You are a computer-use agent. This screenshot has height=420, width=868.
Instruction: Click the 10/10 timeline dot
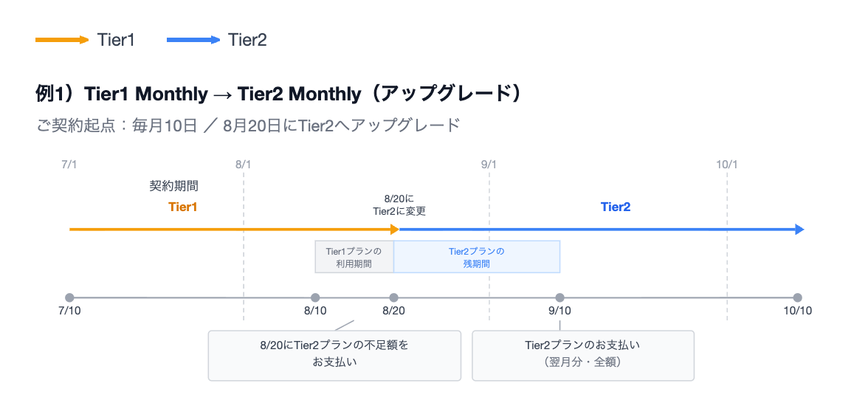click(x=797, y=297)
